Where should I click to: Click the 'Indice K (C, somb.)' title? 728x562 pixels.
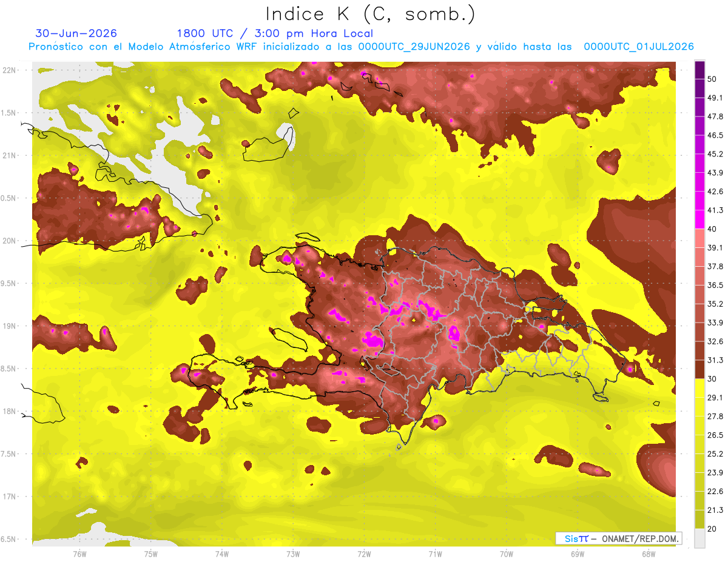point(371,15)
